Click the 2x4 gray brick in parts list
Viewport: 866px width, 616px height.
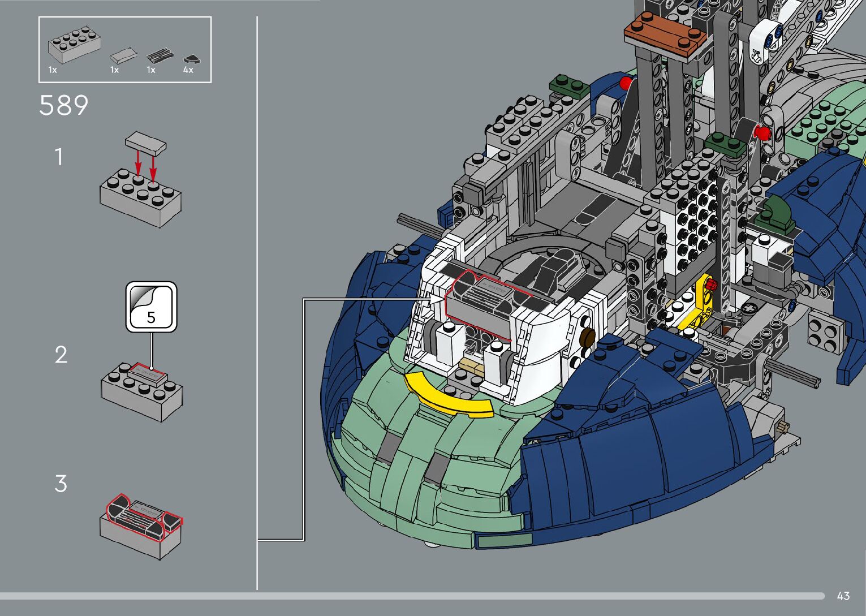pos(75,45)
